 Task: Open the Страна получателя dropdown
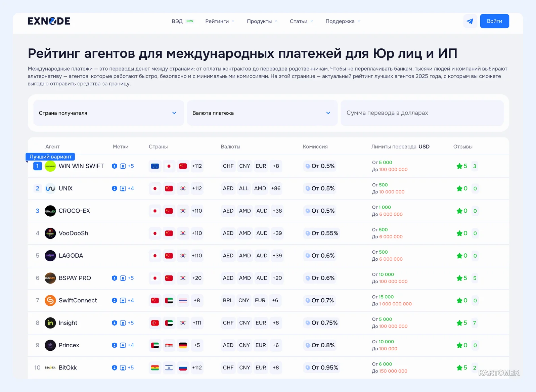(108, 113)
